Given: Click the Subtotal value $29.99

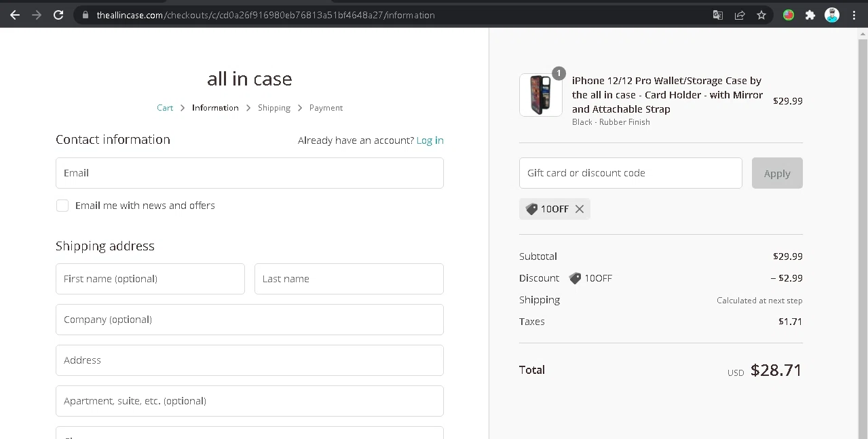Looking at the screenshot, I should point(788,256).
